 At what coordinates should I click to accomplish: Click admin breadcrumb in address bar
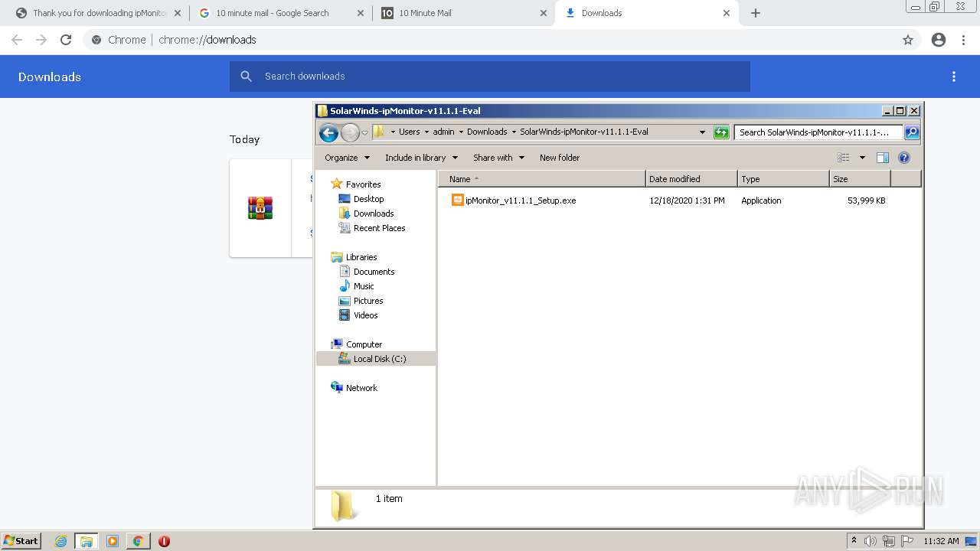click(x=443, y=132)
